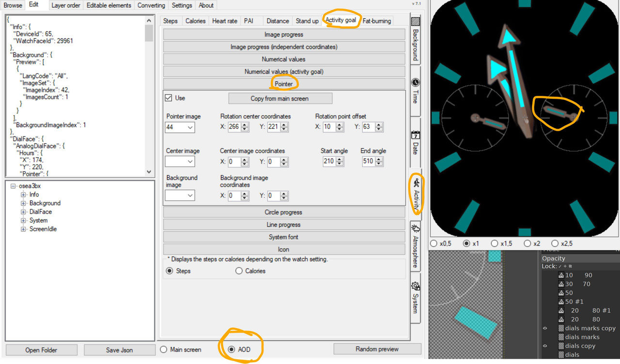Image resolution: width=620 pixels, height=364 pixels.
Task: Expand the Background tree node
Action: point(23,203)
